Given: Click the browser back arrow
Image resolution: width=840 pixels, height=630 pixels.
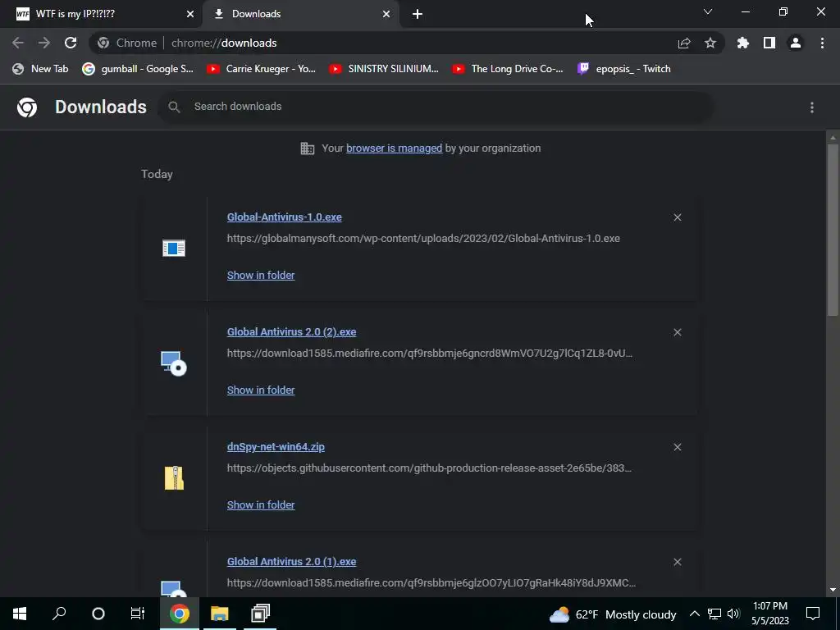Looking at the screenshot, I should point(18,43).
